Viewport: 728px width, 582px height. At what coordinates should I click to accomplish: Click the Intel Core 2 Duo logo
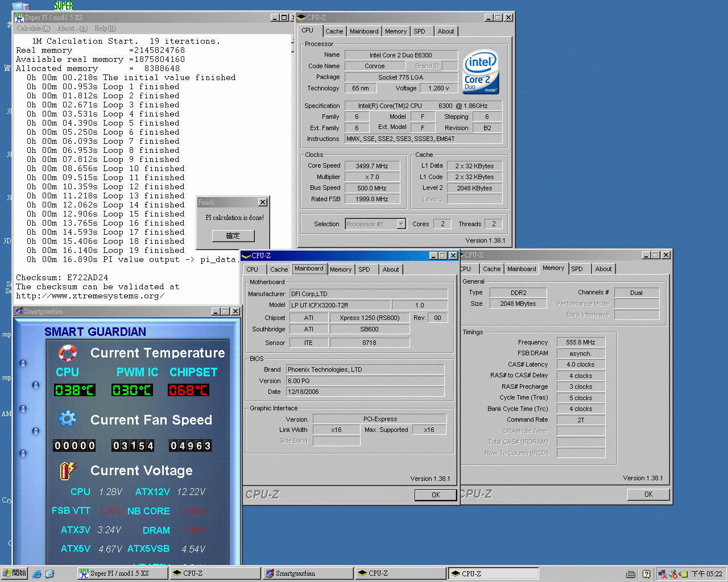pyautogui.click(x=481, y=72)
